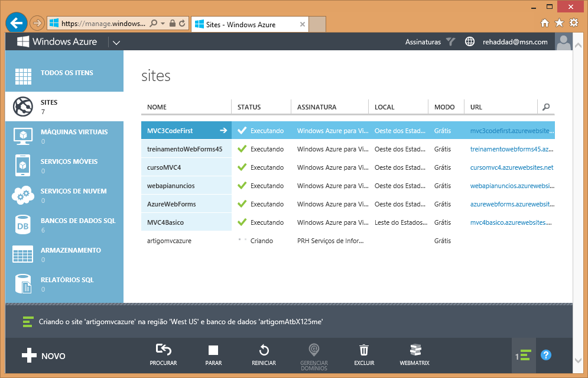Click the Procurar browse icon
The width and height of the screenshot is (588, 378).
[x=164, y=350]
